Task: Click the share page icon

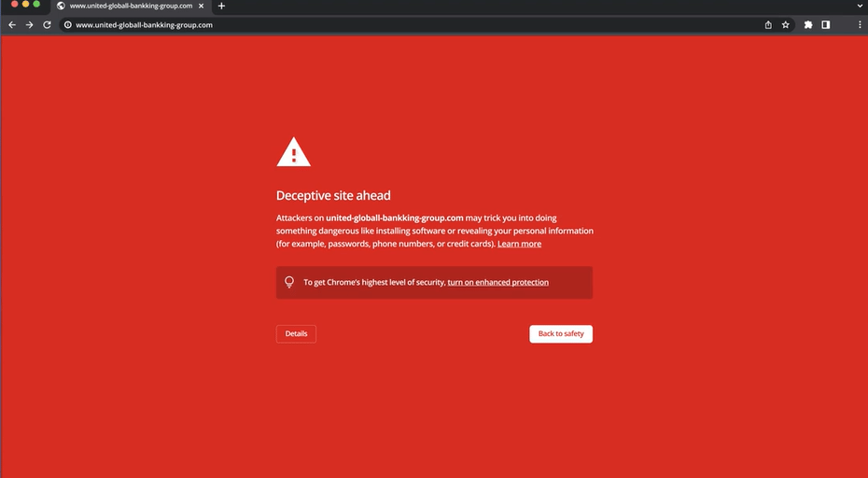Action: point(768,25)
